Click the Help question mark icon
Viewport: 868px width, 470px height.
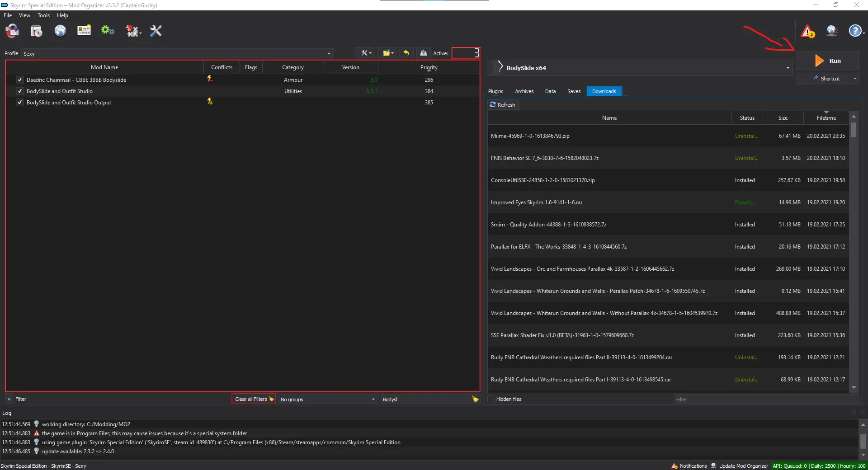tap(855, 31)
